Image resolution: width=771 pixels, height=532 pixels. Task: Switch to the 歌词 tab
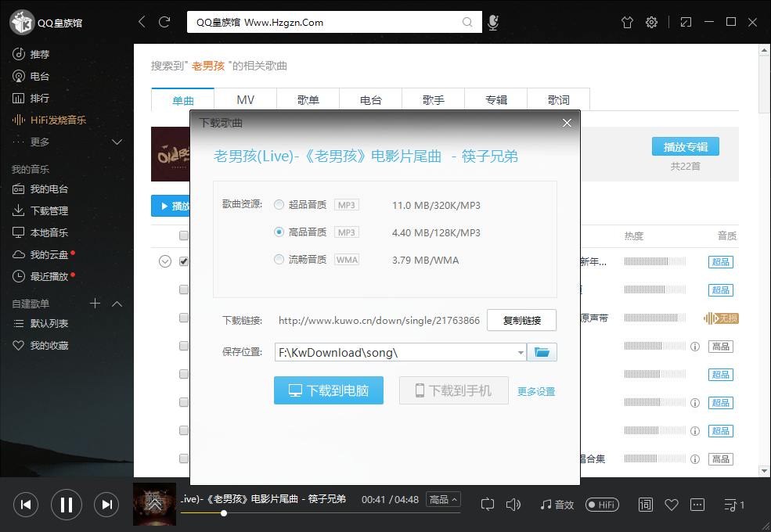[558, 100]
